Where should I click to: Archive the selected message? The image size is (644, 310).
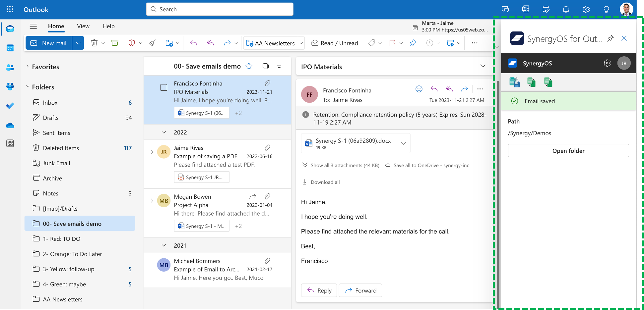click(x=115, y=43)
